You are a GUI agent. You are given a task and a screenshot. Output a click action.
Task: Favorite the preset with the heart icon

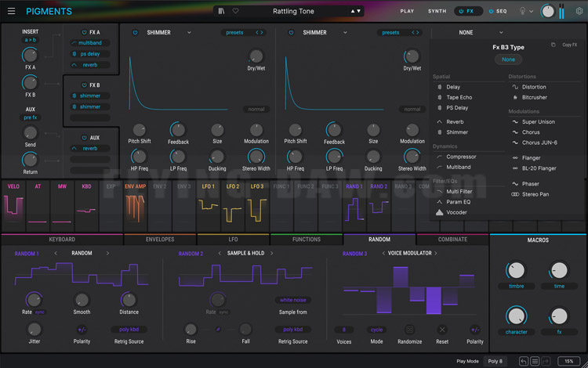235,11
